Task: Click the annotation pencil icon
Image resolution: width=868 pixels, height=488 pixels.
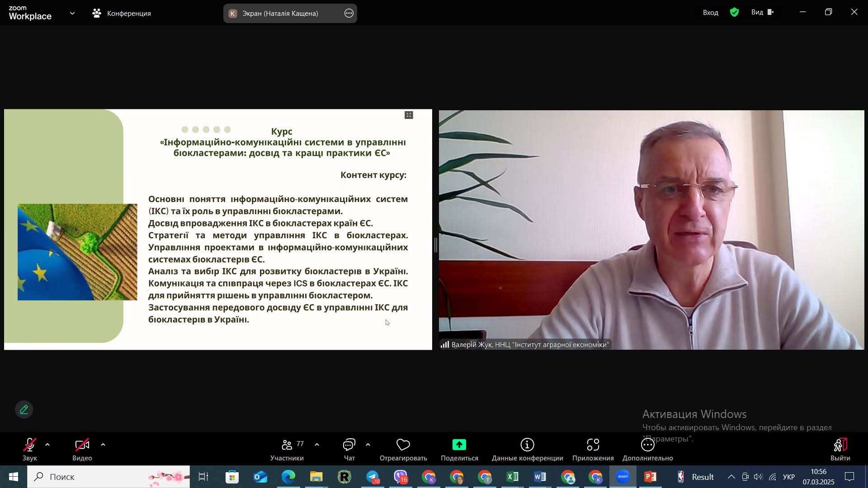Action: [x=24, y=410]
